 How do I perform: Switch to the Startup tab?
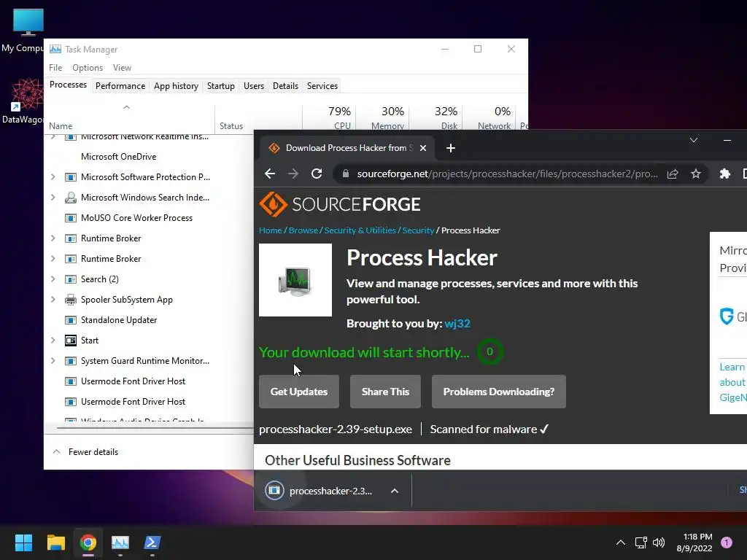coord(220,86)
